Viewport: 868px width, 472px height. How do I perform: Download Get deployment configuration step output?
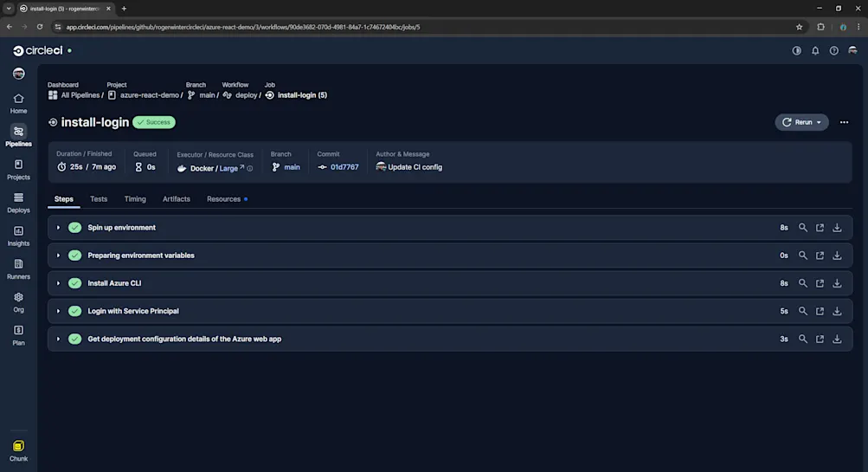[x=837, y=339]
